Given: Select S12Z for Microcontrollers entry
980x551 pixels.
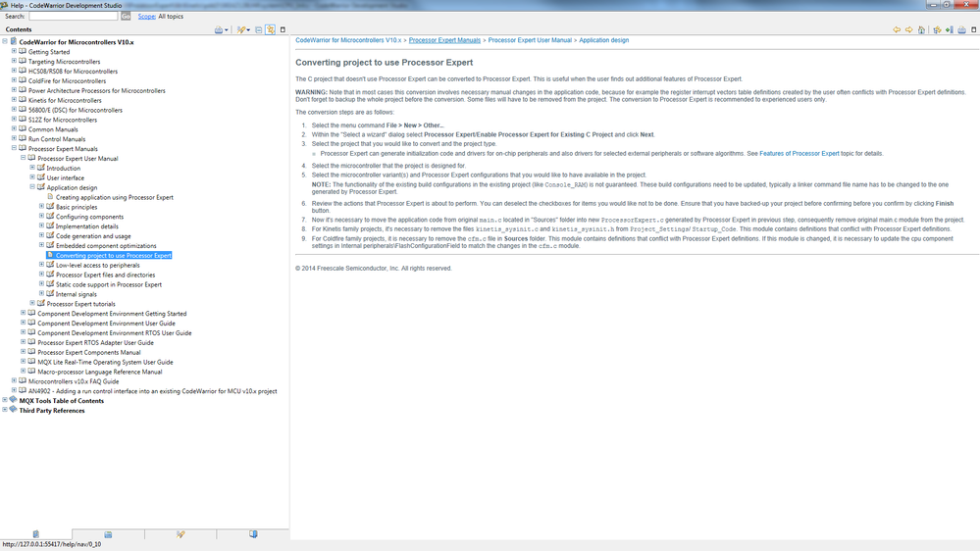Looking at the screenshot, I should pos(63,120).
